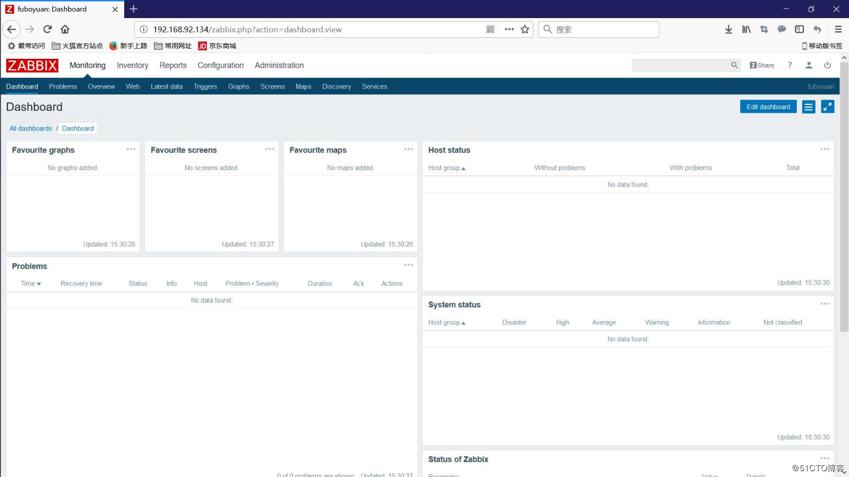849x477 pixels.
Task: Reload the page with the refresh icon
Action: tap(48, 29)
